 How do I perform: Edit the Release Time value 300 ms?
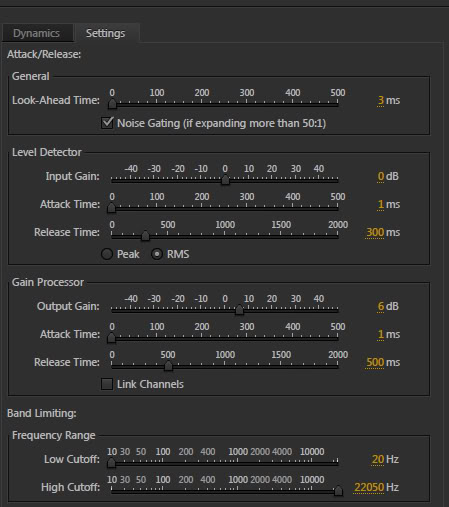tap(375, 232)
